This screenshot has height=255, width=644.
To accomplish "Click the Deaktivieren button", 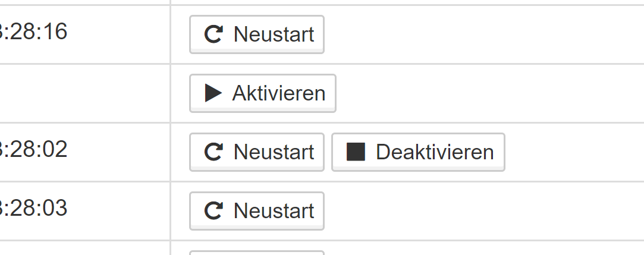I will (x=418, y=152).
